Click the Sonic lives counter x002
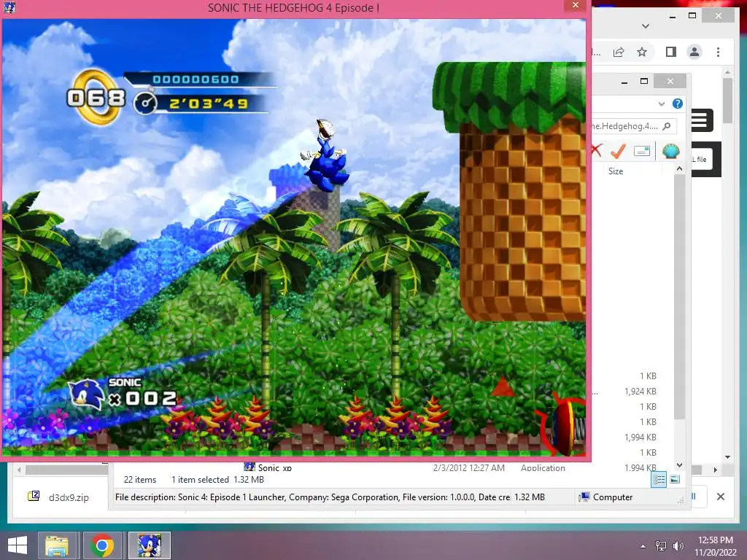 (x=124, y=394)
